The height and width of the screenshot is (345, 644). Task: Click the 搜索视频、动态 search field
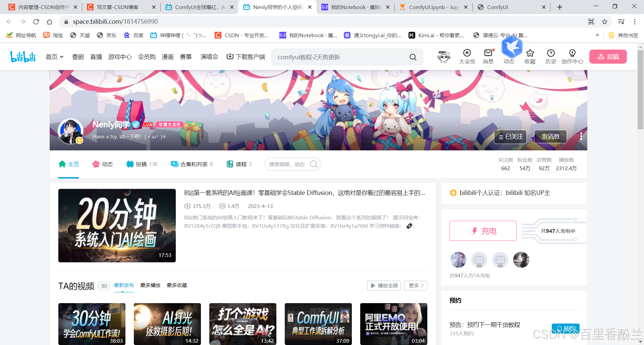coord(287,164)
